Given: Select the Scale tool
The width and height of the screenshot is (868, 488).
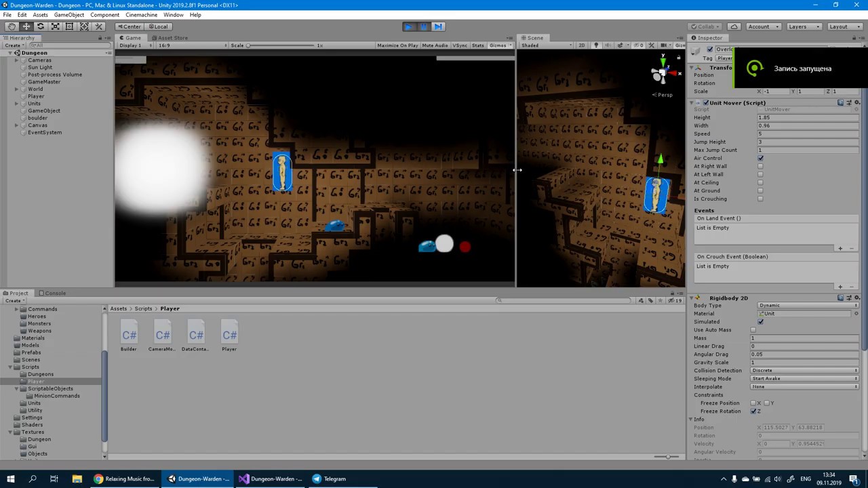Looking at the screenshot, I should (55, 26).
